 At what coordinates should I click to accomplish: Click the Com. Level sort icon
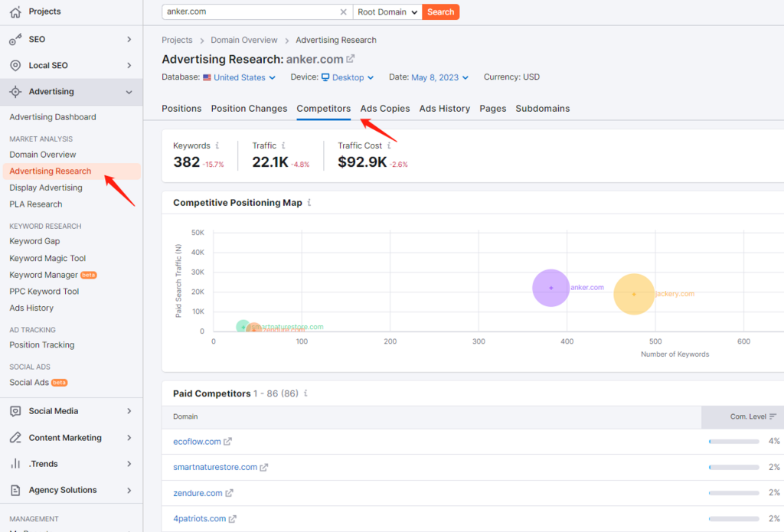tap(773, 416)
